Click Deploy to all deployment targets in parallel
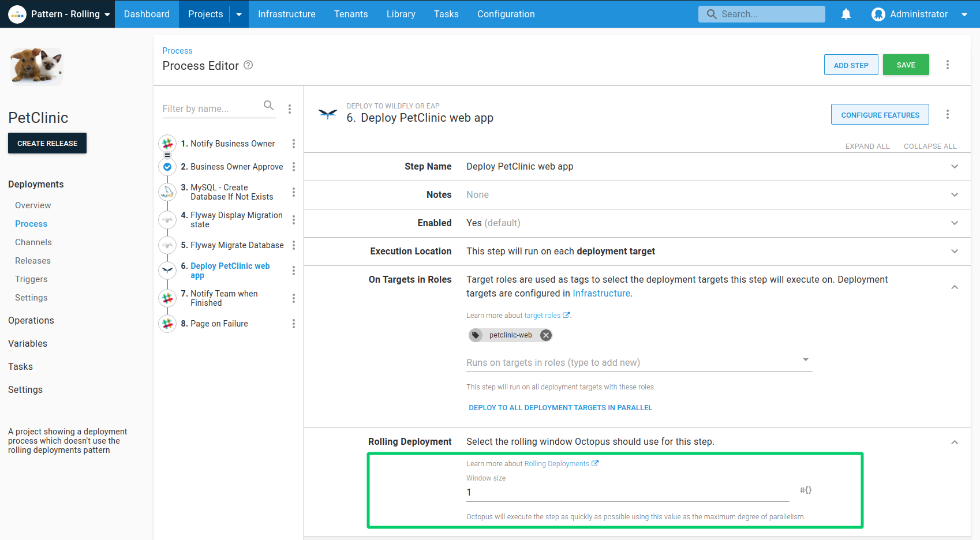980x540 pixels. tap(560, 408)
